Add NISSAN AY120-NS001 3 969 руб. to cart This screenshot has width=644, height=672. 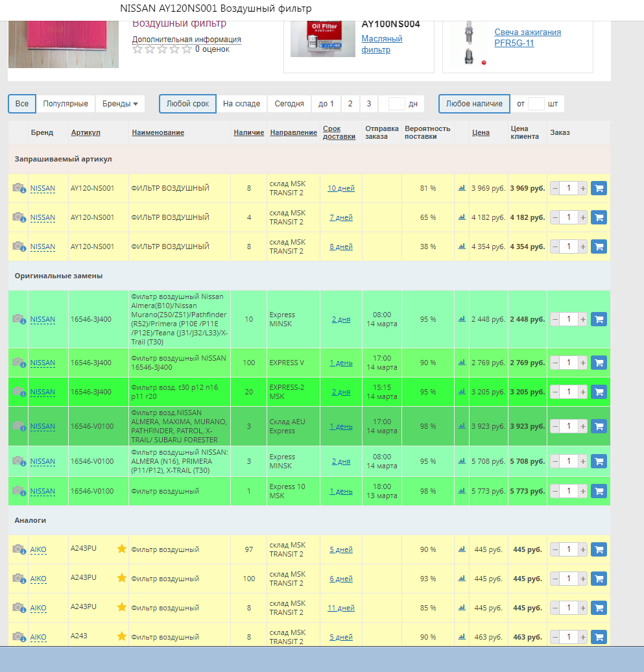(x=599, y=188)
